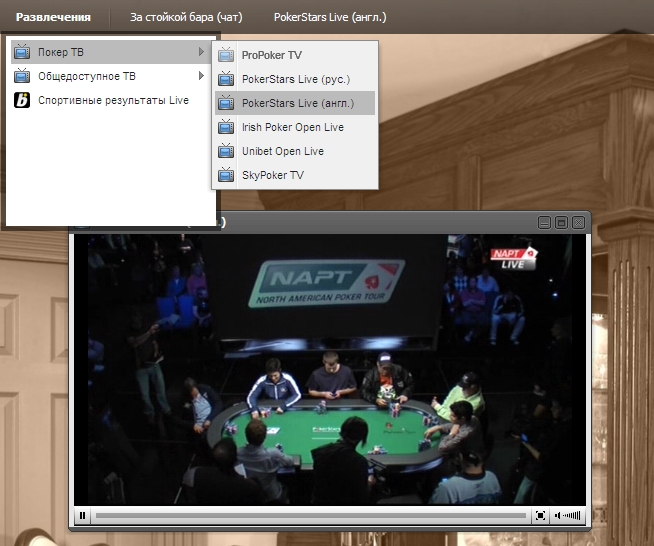Choose ProPoker TV channel

tap(295, 55)
